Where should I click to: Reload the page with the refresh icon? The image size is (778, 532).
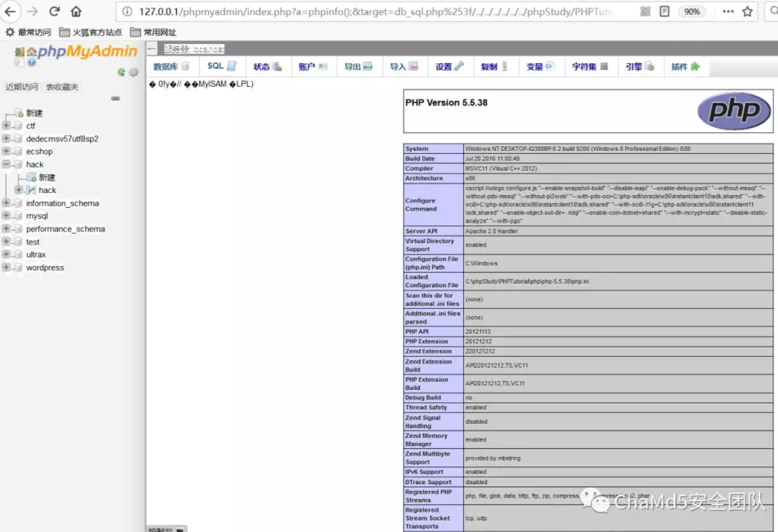coord(54,11)
